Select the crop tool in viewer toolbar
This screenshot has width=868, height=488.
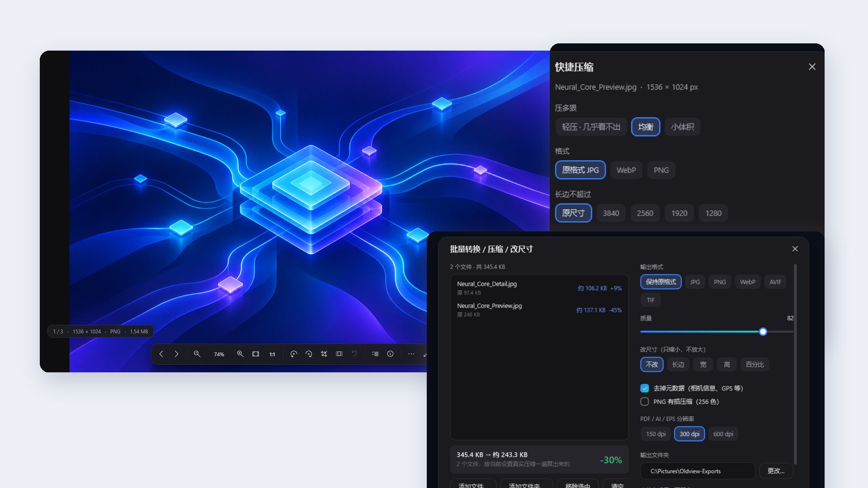[324, 354]
